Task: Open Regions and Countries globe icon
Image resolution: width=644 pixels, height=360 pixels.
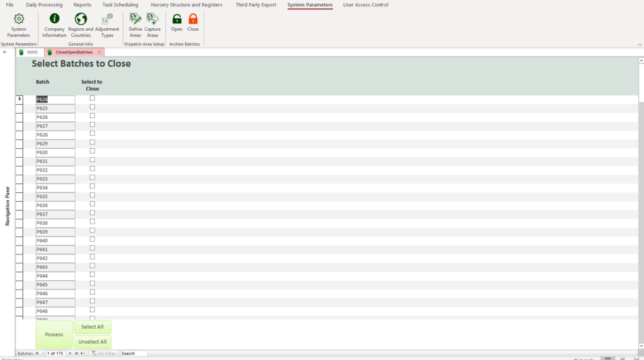Action: tap(80, 20)
